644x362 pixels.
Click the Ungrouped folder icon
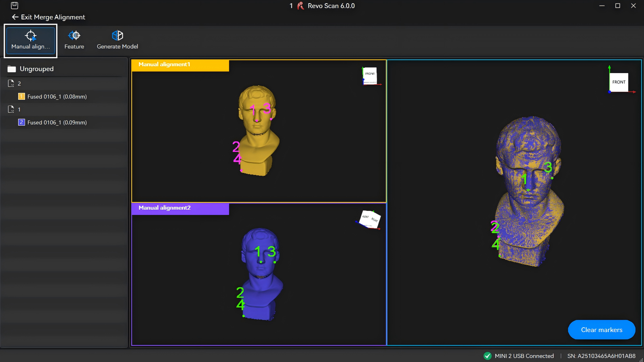(12, 69)
